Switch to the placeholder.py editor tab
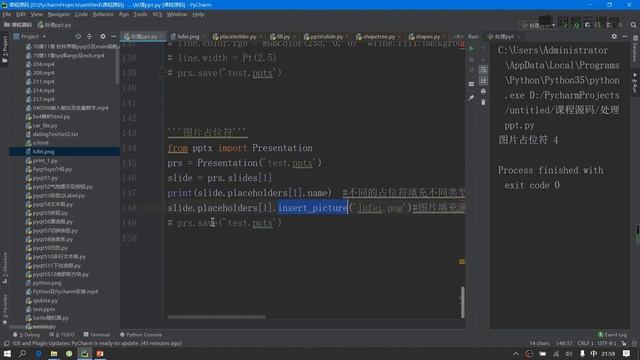Viewport: 640px width, 360px height. pos(238,37)
